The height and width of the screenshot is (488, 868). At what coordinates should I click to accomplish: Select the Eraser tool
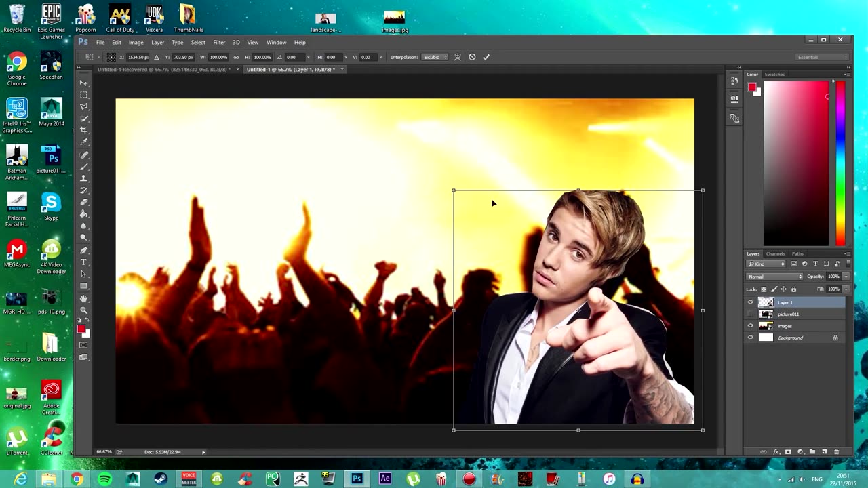(84, 202)
